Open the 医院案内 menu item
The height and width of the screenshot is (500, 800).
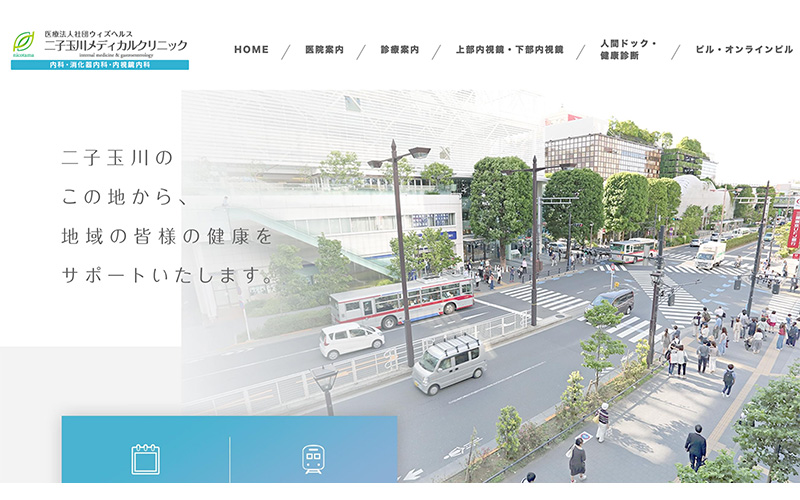325,50
